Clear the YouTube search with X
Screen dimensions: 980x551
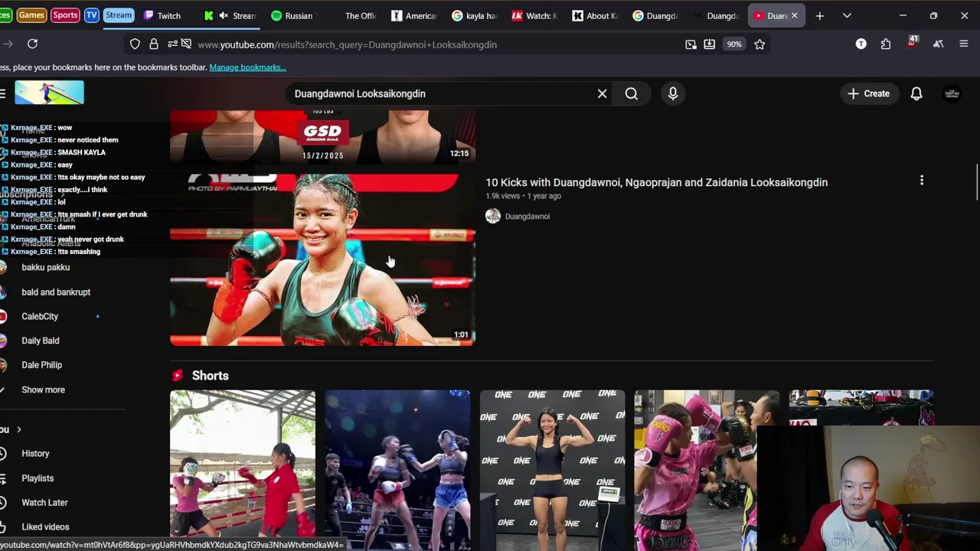[603, 93]
